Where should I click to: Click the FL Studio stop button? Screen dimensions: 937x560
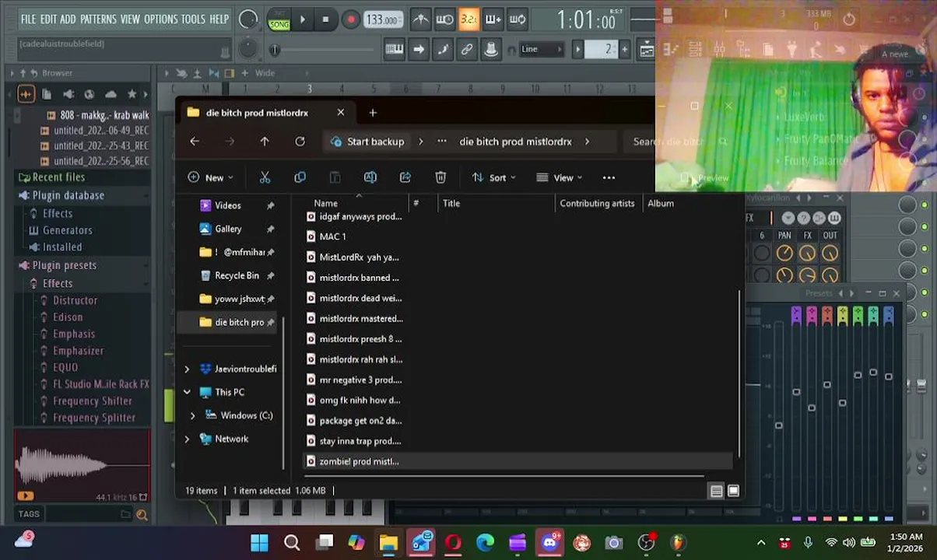[x=325, y=19]
